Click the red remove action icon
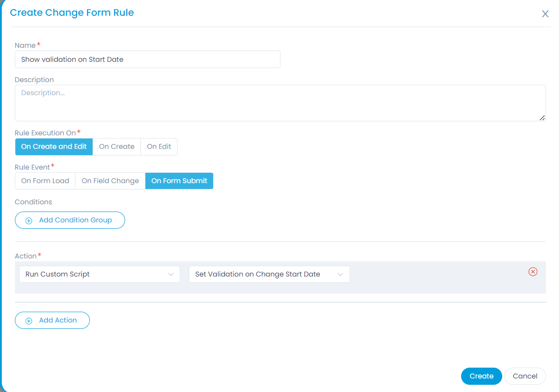 [533, 272]
